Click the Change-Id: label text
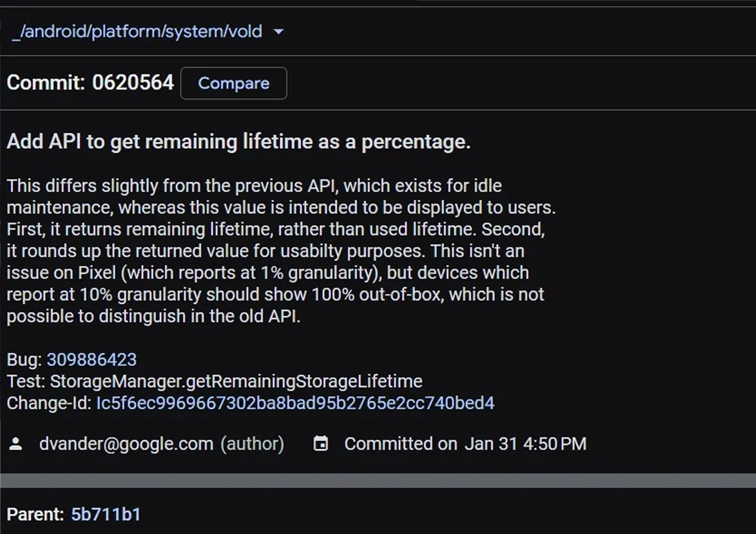Image resolution: width=756 pixels, height=534 pixels. (x=49, y=403)
